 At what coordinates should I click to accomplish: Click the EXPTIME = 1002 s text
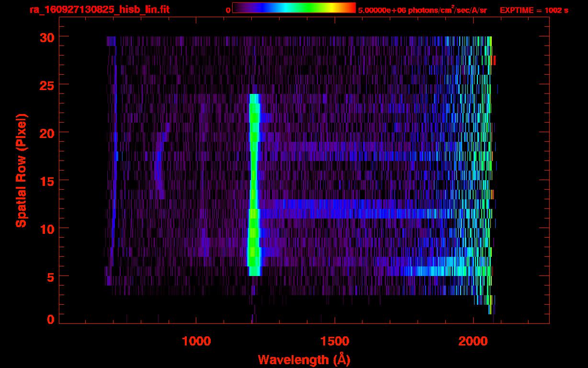[x=534, y=10]
